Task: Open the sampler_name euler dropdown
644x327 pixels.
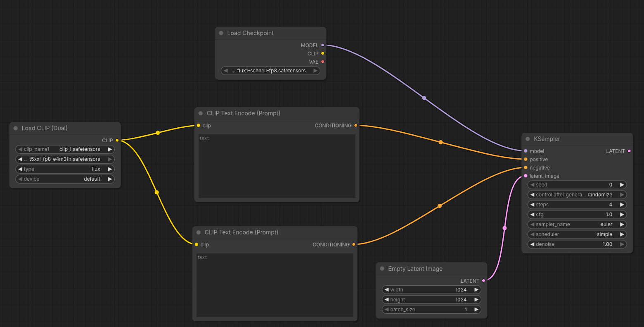Action: 577,224
